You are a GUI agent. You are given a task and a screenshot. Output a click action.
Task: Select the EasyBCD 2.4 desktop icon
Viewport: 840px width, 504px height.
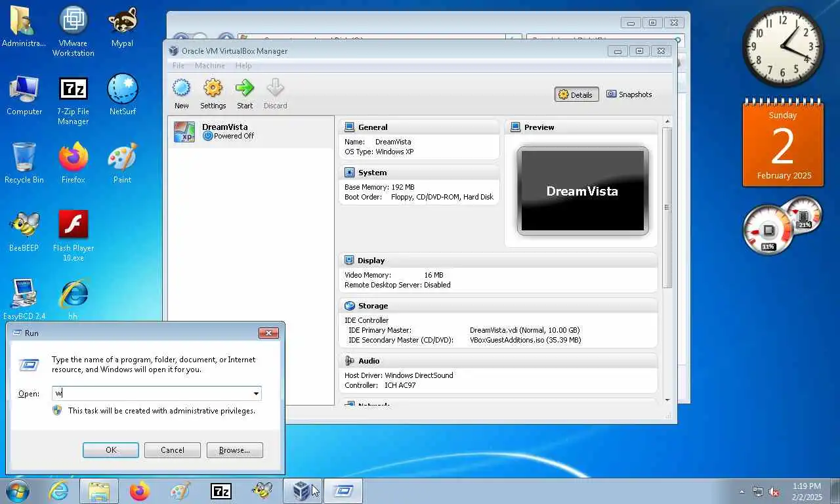pyautogui.click(x=24, y=300)
